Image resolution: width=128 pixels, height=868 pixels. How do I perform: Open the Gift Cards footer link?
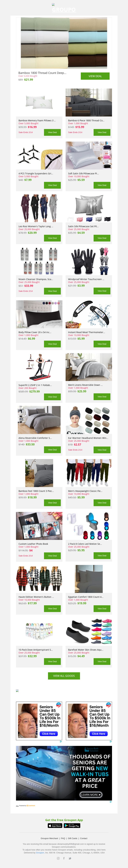(x=73, y=838)
